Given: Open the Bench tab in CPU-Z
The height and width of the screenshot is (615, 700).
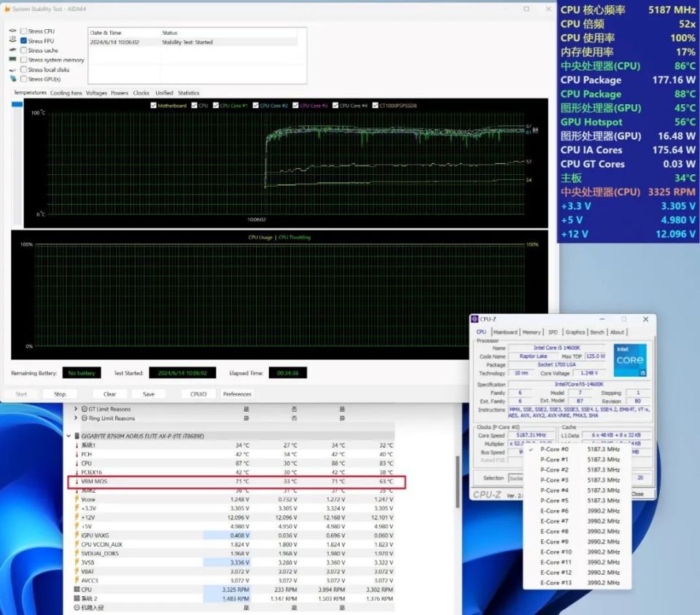Looking at the screenshot, I should click(597, 332).
